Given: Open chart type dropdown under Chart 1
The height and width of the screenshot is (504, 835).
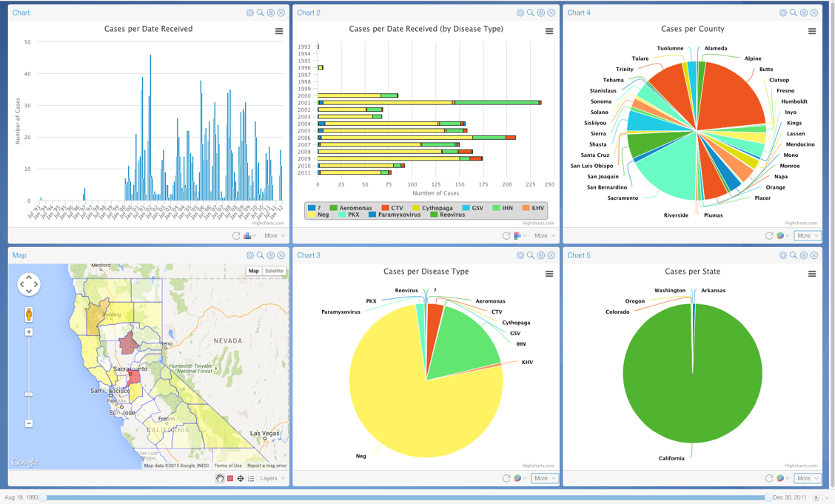Looking at the screenshot, I should pyautogui.click(x=249, y=236).
